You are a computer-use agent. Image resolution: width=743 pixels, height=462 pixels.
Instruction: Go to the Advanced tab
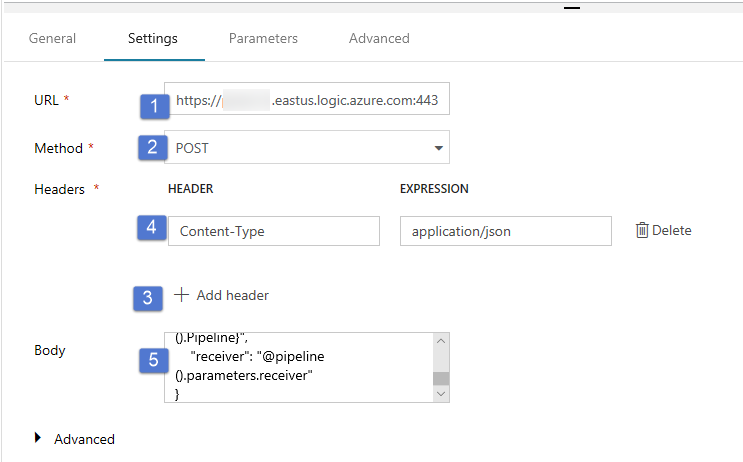[379, 39]
